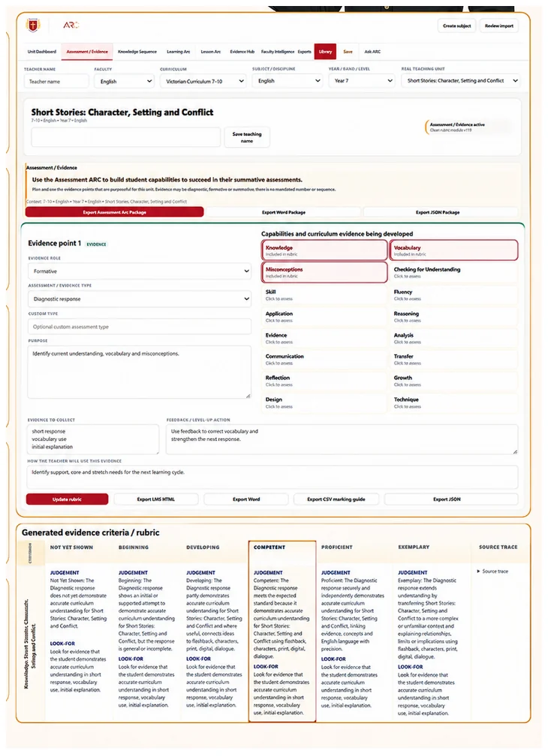Image resolution: width=548 pixels, height=756 pixels.
Task: Enable the Fluency capability
Action: (453, 295)
